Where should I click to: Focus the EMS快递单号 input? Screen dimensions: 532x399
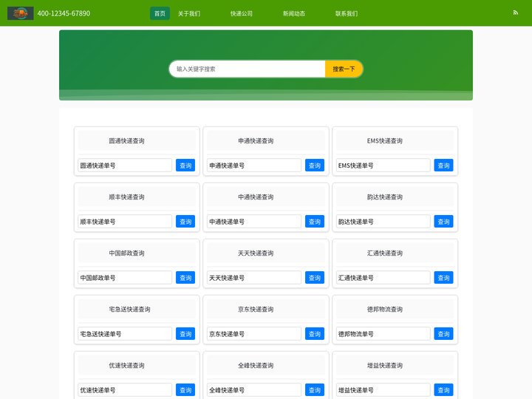tap(383, 166)
